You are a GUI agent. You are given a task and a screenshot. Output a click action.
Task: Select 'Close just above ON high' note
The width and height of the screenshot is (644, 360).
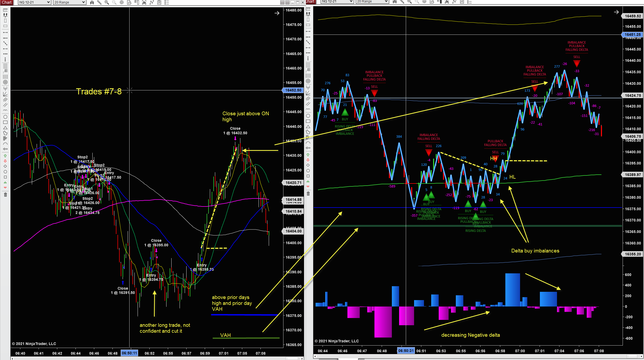[245, 117]
